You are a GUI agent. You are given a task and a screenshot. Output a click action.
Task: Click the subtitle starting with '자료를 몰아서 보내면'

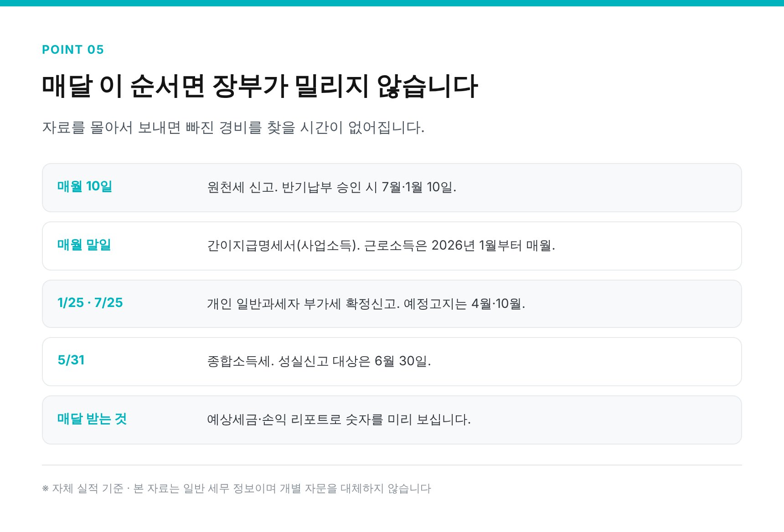[x=233, y=127]
